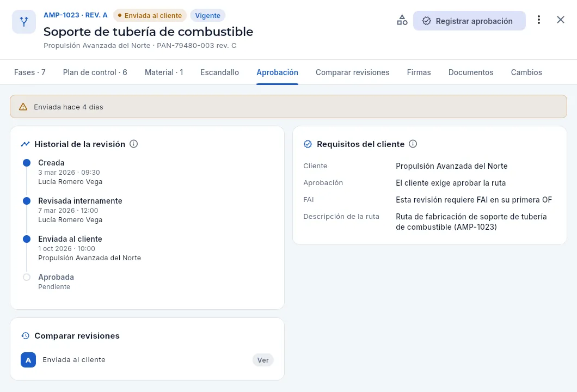Click the title Soporte de tubería de combustible
577x392 pixels.
(x=148, y=32)
